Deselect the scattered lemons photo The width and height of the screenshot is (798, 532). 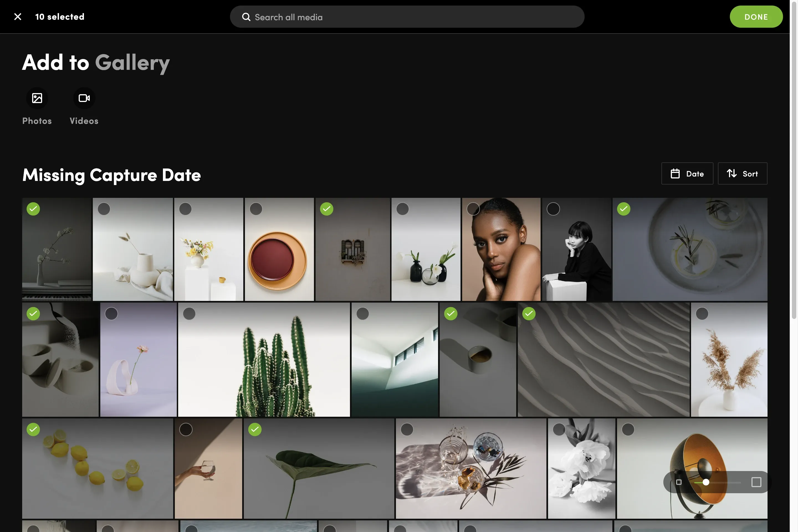(x=33, y=429)
